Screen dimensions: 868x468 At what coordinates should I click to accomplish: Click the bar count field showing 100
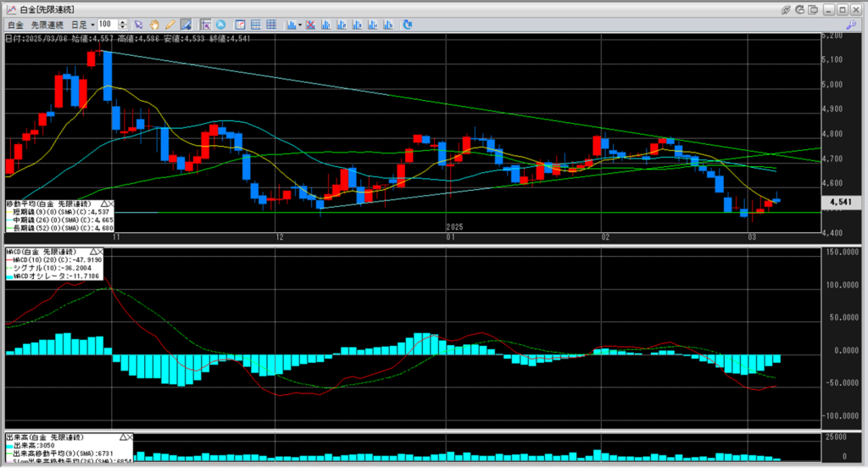pos(108,25)
